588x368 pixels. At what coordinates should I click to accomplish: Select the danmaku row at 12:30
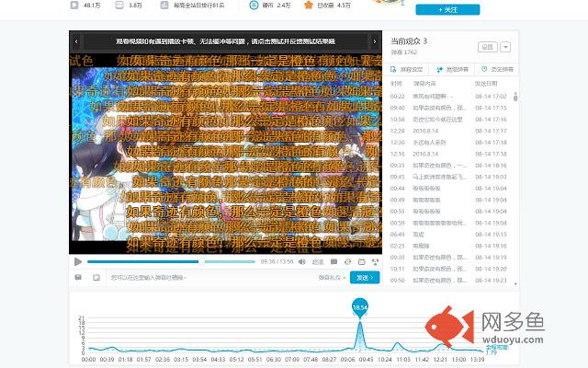[448, 143]
